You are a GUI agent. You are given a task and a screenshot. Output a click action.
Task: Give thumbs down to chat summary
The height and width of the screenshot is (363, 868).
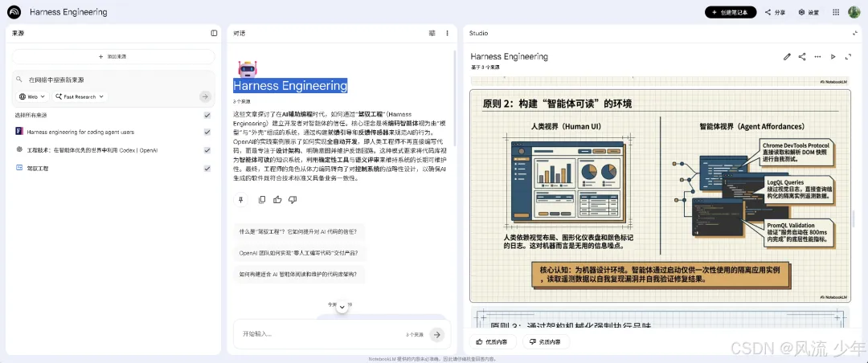[293, 200]
